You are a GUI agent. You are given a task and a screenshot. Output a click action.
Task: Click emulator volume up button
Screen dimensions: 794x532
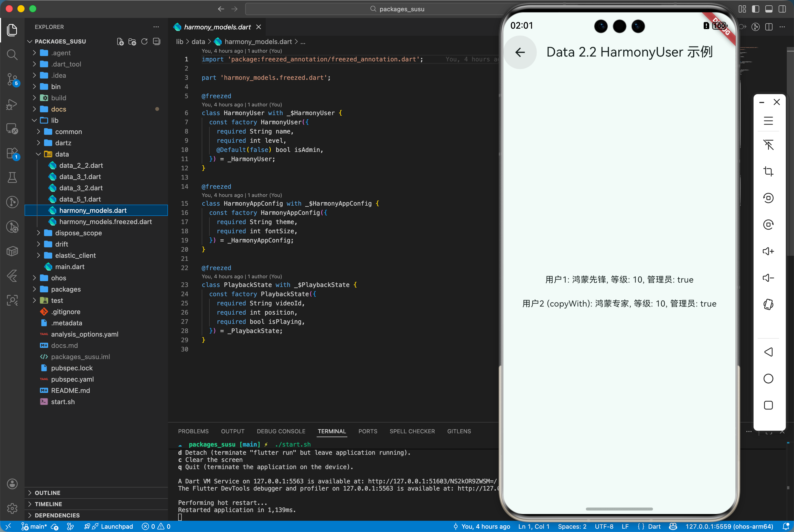click(768, 251)
